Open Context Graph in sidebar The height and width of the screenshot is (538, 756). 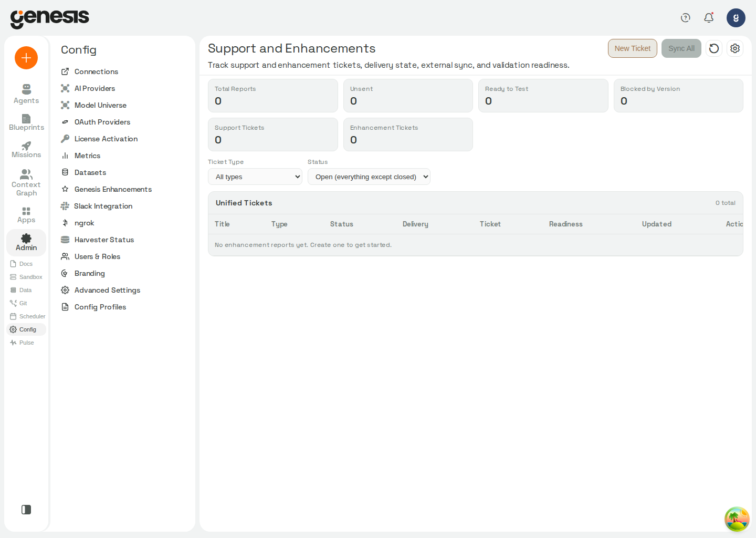click(26, 182)
